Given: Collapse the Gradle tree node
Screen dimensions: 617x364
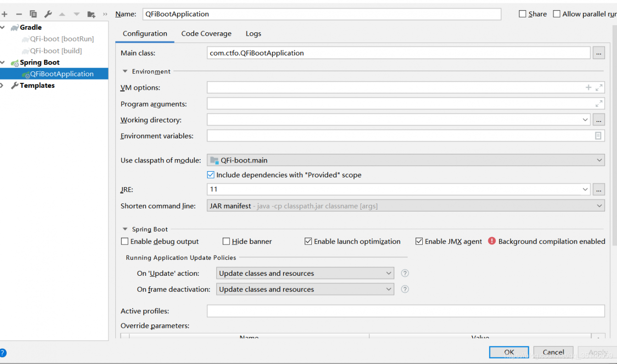Looking at the screenshot, I should [x=3, y=27].
